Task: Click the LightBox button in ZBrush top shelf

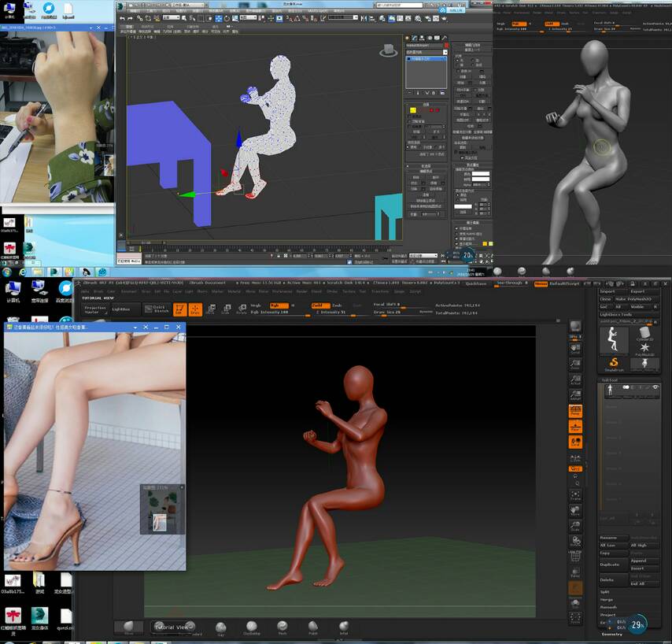Action: [x=126, y=309]
